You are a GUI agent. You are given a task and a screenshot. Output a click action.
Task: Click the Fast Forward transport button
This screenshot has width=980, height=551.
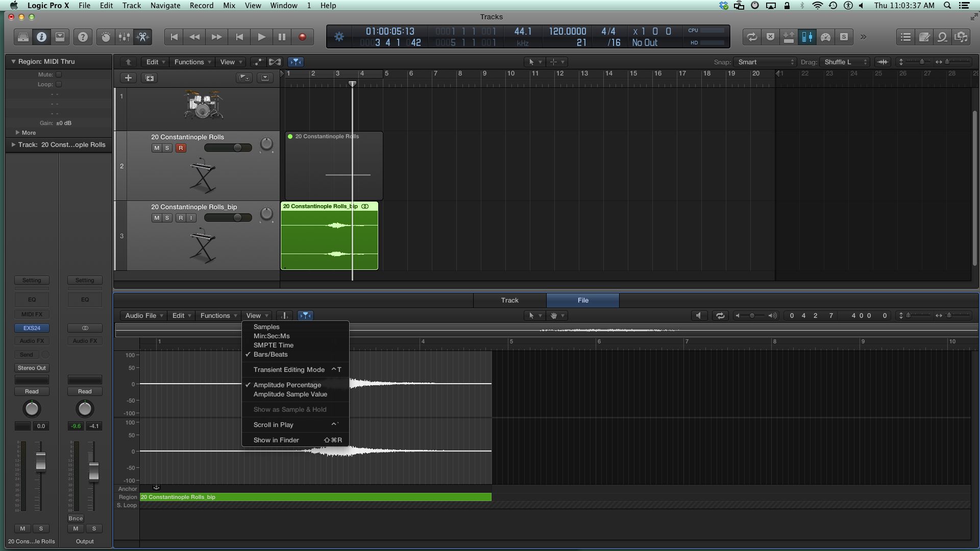(216, 37)
